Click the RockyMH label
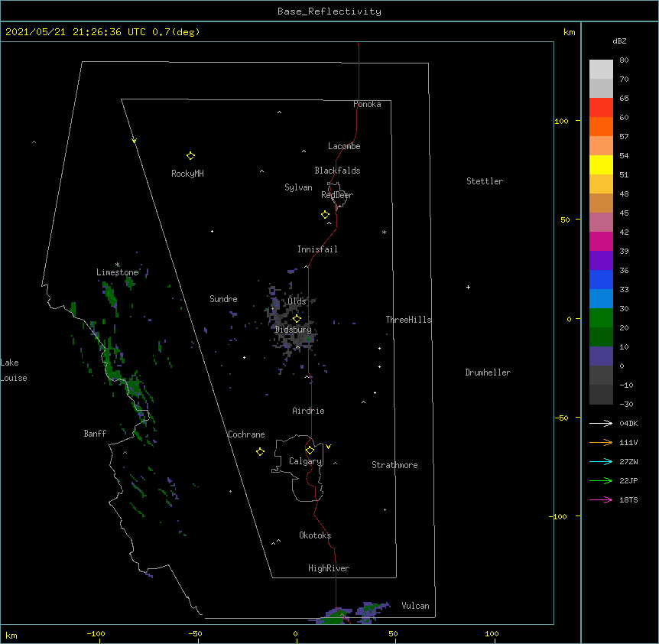Viewport: 659px width, 644px height. tap(187, 174)
